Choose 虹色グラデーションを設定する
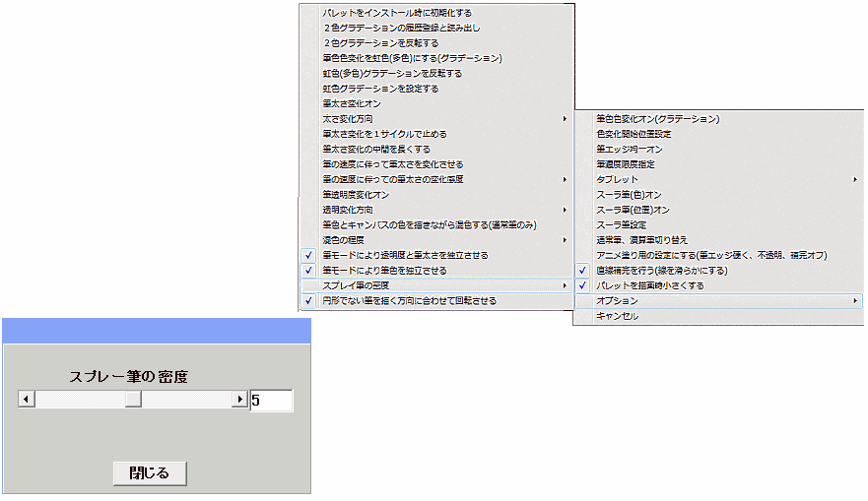The width and height of the screenshot is (868, 501). [380, 89]
